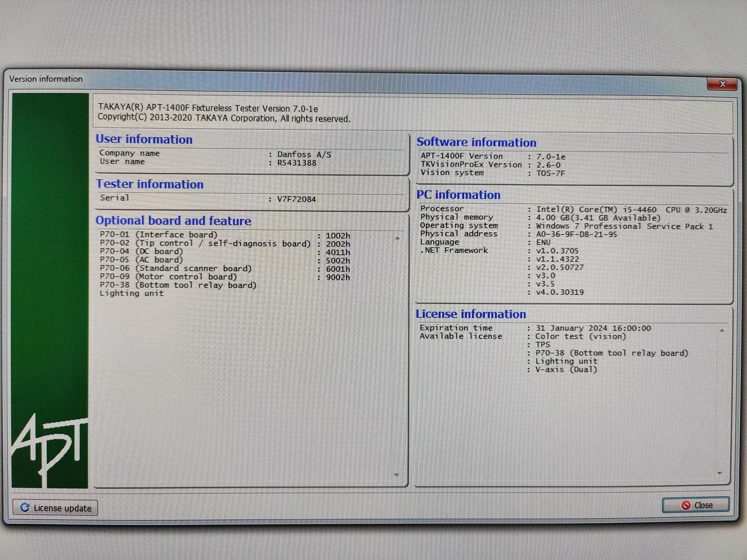Click the Tester information heading

[x=150, y=184]
